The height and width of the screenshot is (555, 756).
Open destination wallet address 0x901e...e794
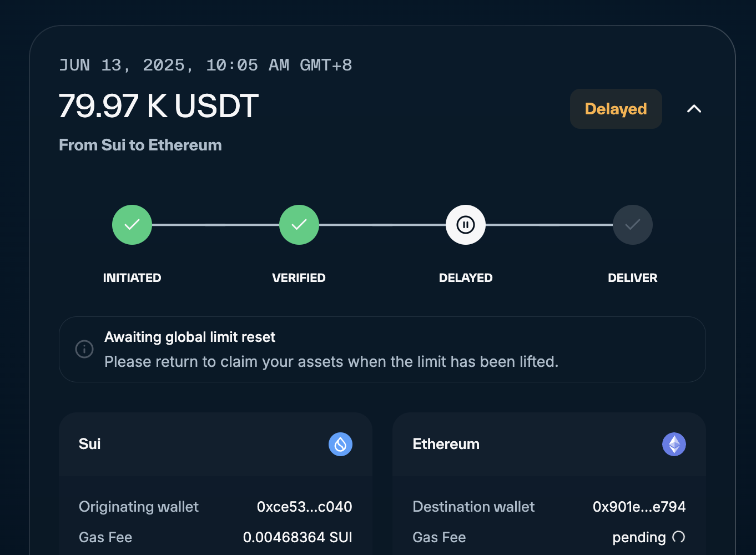coord(639,507)
